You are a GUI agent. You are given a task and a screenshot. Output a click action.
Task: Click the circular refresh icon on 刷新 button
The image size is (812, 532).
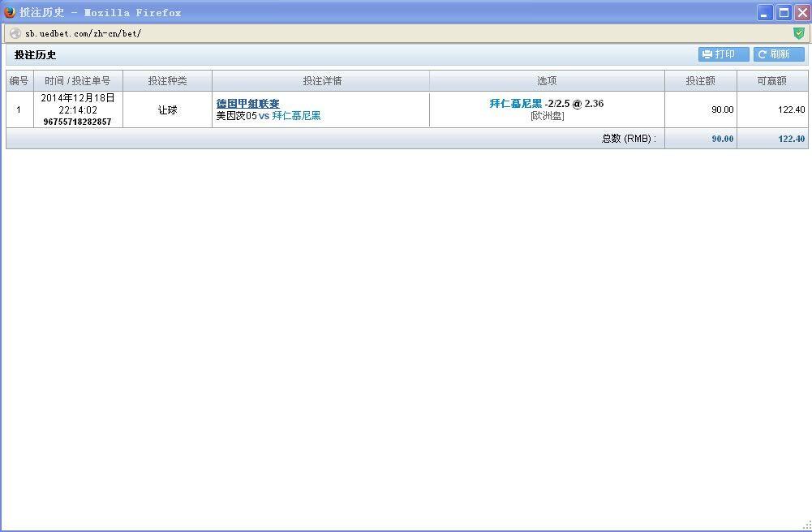point(763,54)
